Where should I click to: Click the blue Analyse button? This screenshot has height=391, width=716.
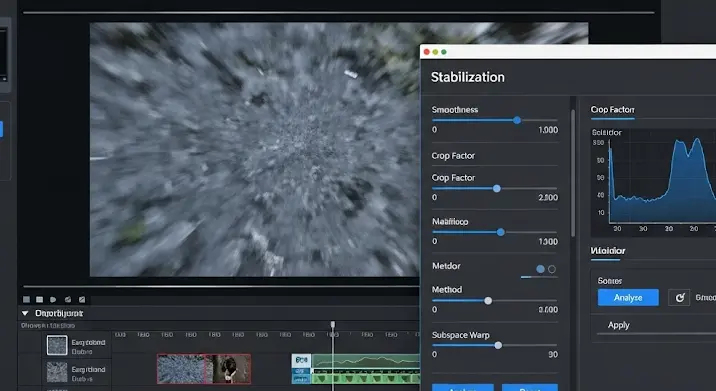[628, 297]
